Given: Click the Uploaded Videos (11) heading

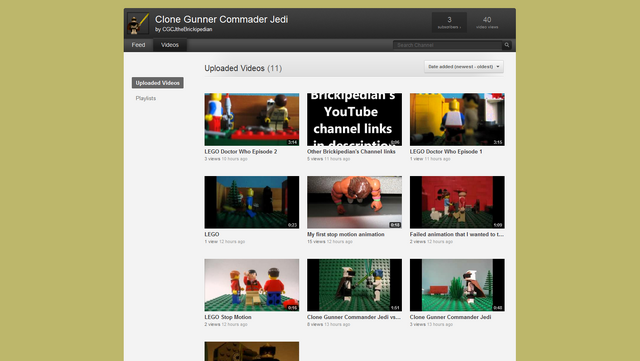Looking at the screenshot, I should [243, 68].
